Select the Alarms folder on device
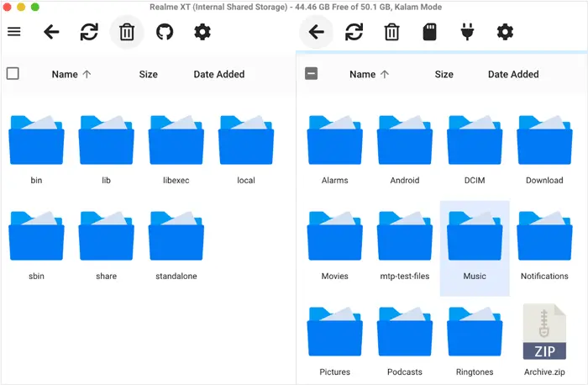Screen dimensions: 588x385 pos(335,150)
